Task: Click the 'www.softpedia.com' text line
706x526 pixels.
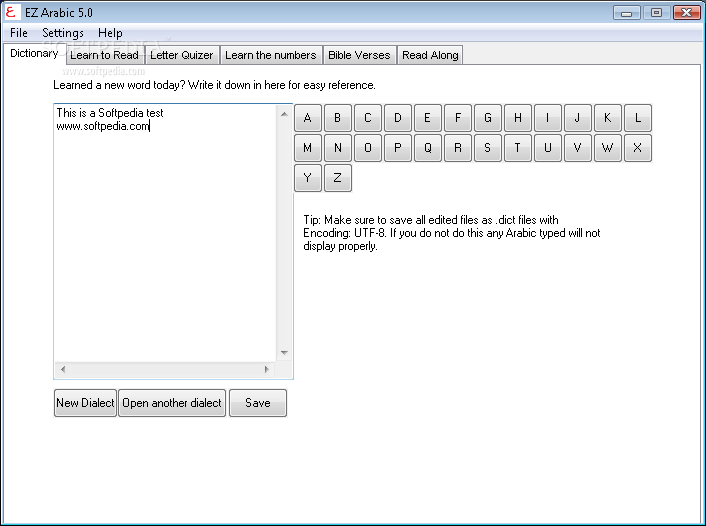Action: [103, 126]
